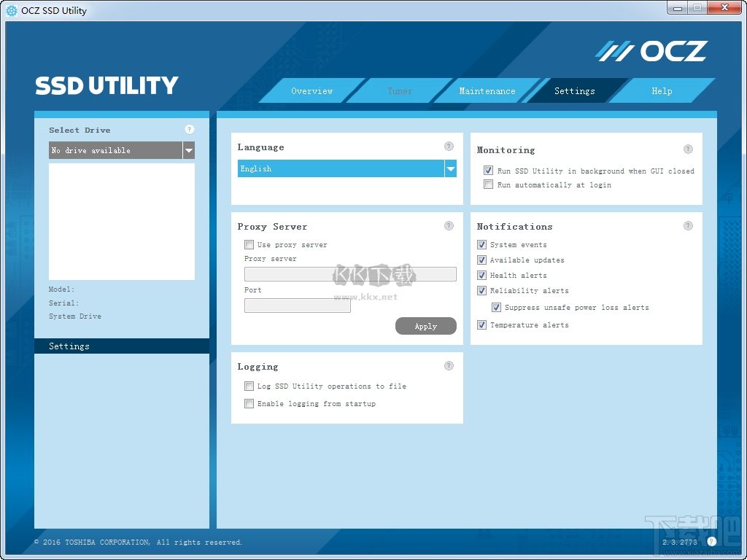
Task: Enable Run automatically at login
Action: click(488, 184)
